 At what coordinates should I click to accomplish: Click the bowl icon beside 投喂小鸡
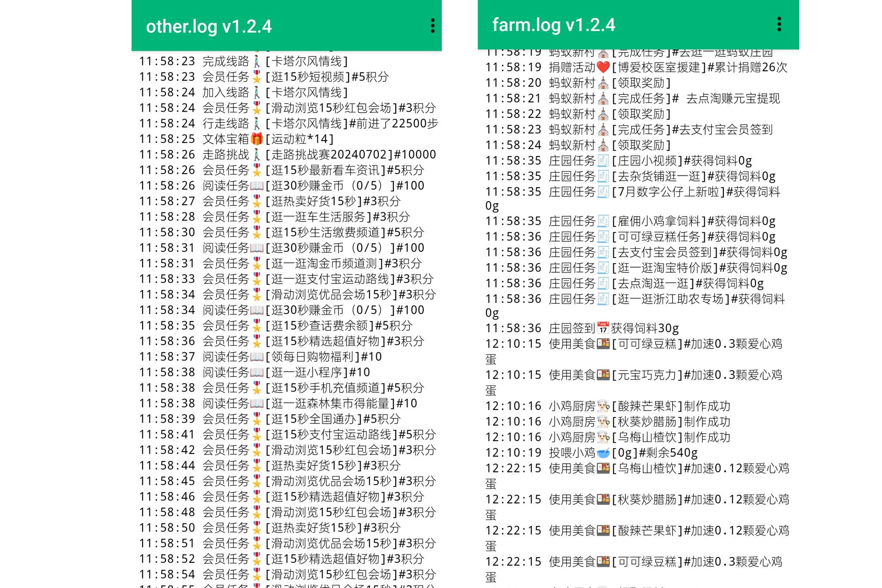click(603, 452)
